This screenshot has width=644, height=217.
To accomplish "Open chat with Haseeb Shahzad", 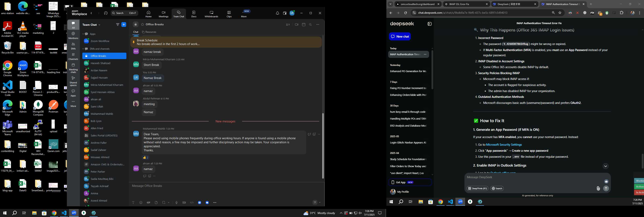I will tap(104, 63).
